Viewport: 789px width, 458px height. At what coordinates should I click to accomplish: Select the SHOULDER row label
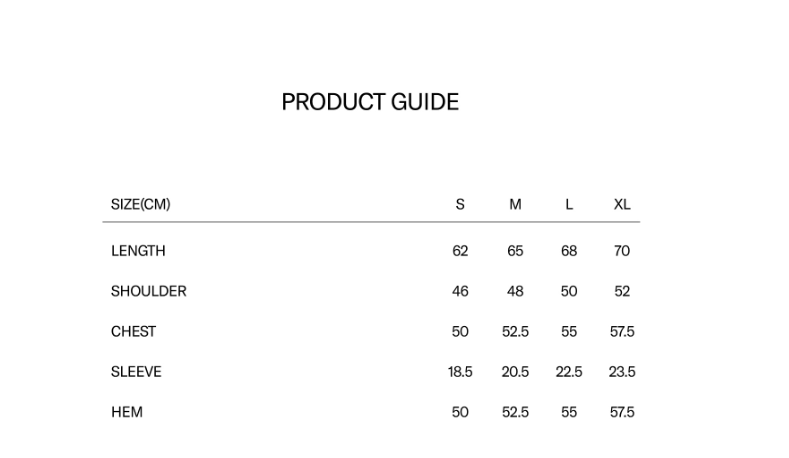point(148,291)
